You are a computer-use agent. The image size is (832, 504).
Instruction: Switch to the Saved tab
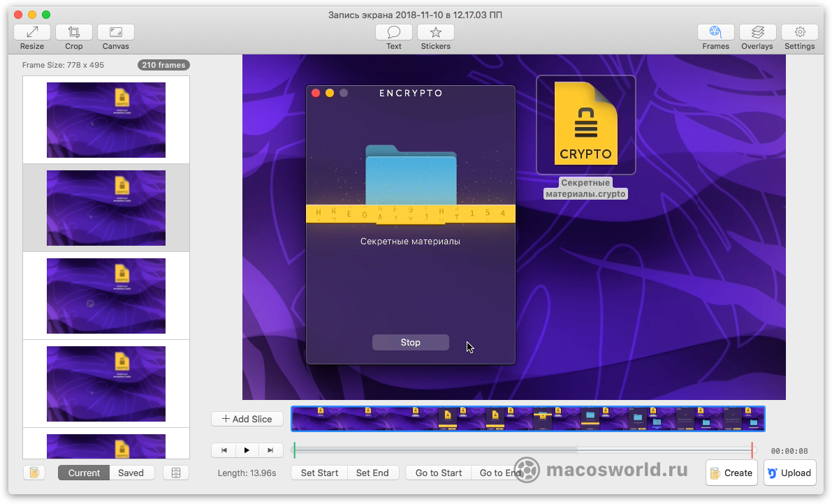tap(131, 473)
